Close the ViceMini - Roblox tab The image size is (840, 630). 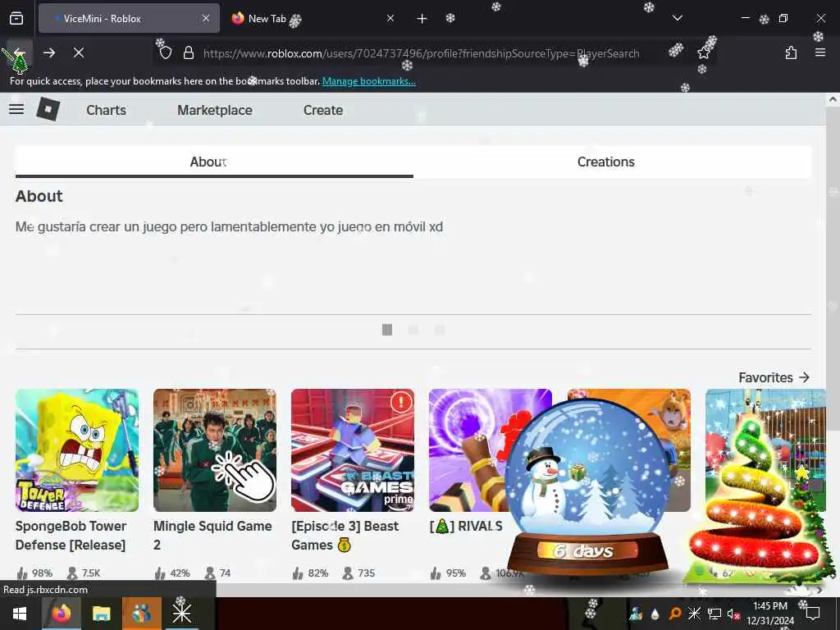206,18
